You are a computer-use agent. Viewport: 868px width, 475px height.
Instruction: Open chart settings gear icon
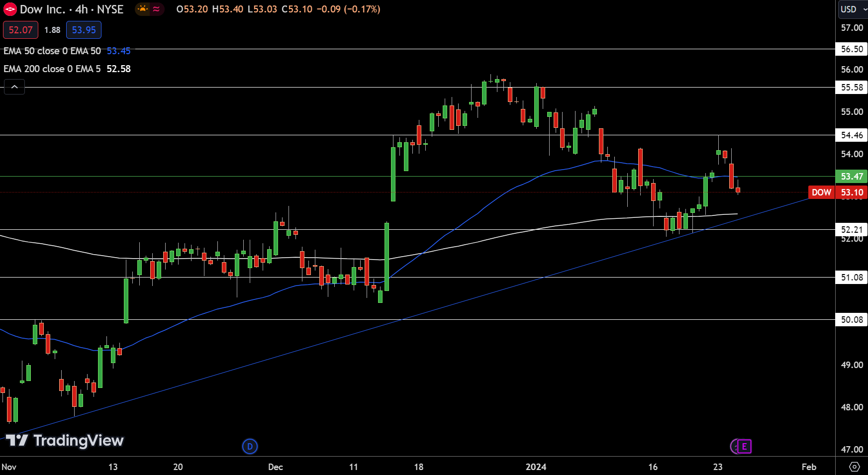pos(854,467)
